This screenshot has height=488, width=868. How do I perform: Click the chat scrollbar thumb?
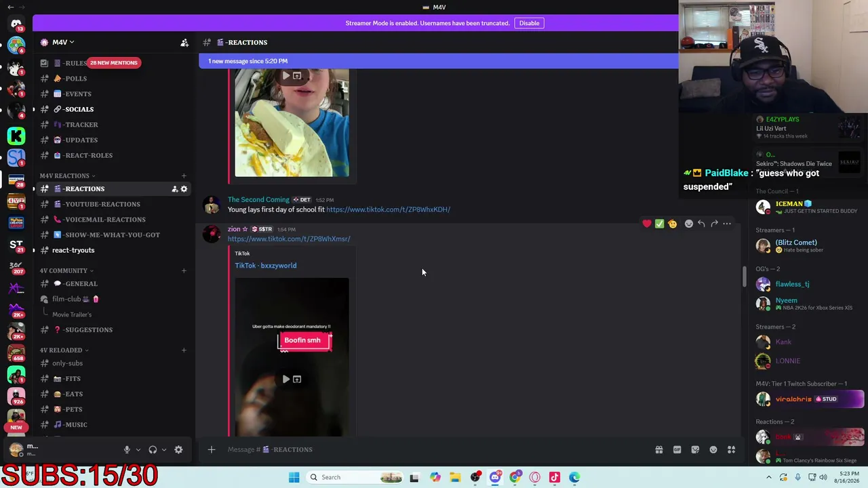[744, 276]
